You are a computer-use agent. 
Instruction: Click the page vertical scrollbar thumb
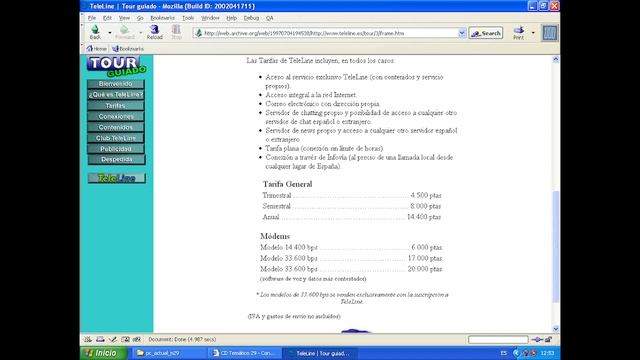556,246
